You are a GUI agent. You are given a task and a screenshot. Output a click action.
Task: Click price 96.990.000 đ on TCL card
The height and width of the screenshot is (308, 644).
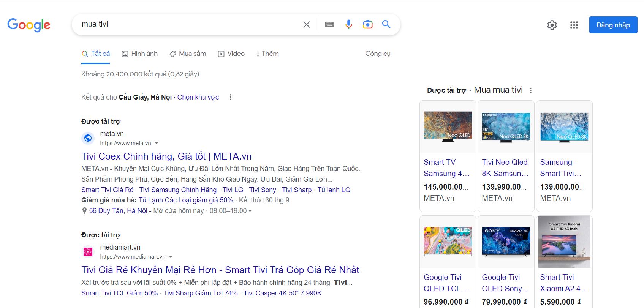click(446, 302)
